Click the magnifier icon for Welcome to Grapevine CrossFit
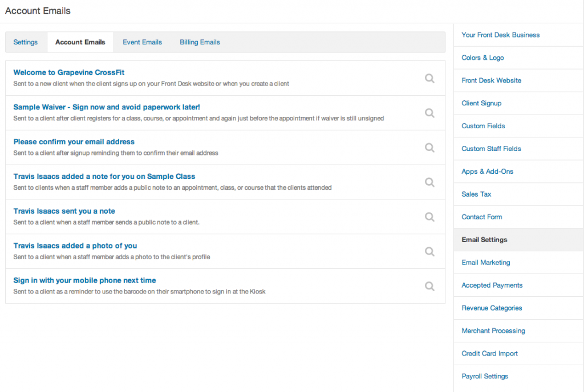The image size is (584, 392). coord(429,78)
